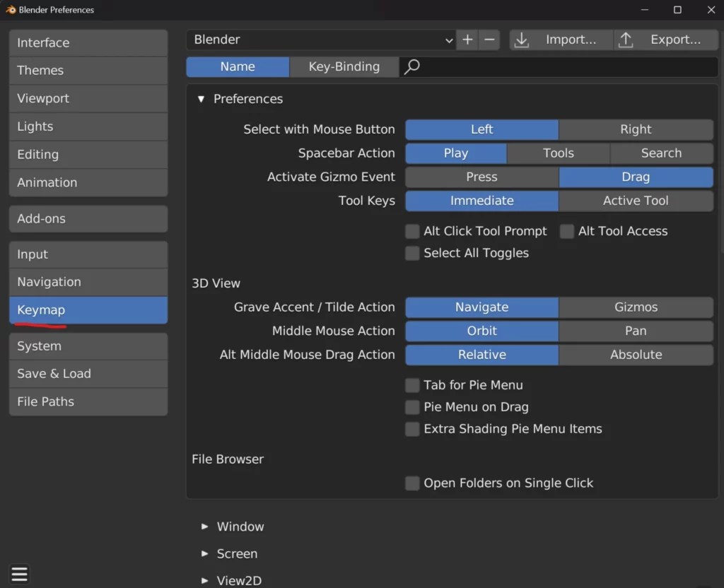Set Select with Mouse Button to Right

point(634,129)
